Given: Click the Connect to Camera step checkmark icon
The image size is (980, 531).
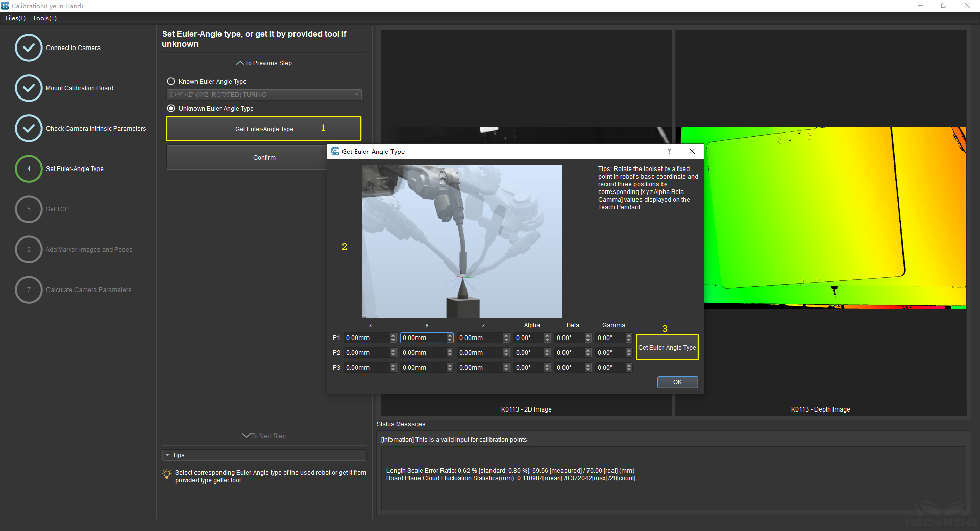Looking at the screenshot, I should click(x=29, y=48).
